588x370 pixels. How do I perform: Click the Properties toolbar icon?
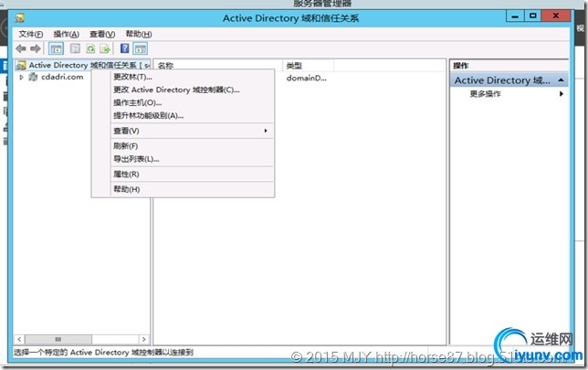[75, 48]
